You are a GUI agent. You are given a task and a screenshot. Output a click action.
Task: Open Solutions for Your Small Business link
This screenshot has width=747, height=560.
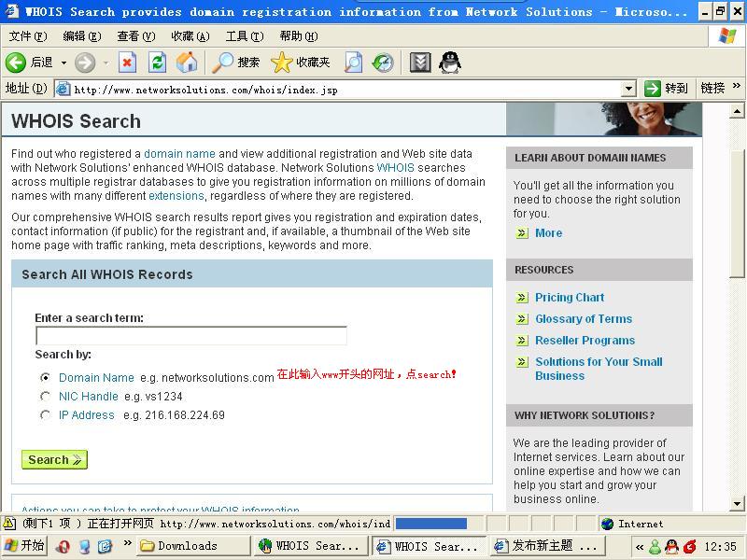pos(599,369)
